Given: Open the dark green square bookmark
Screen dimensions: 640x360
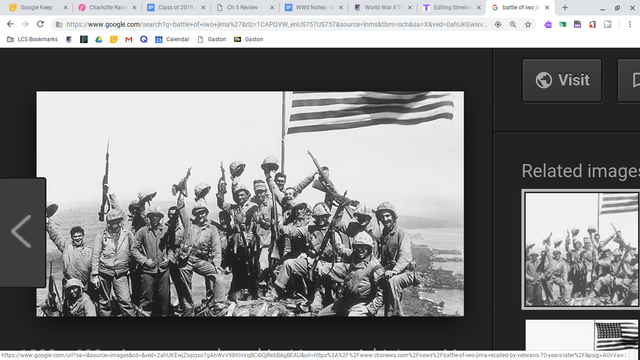Looking at the screenshot, I should pos(84,39).
